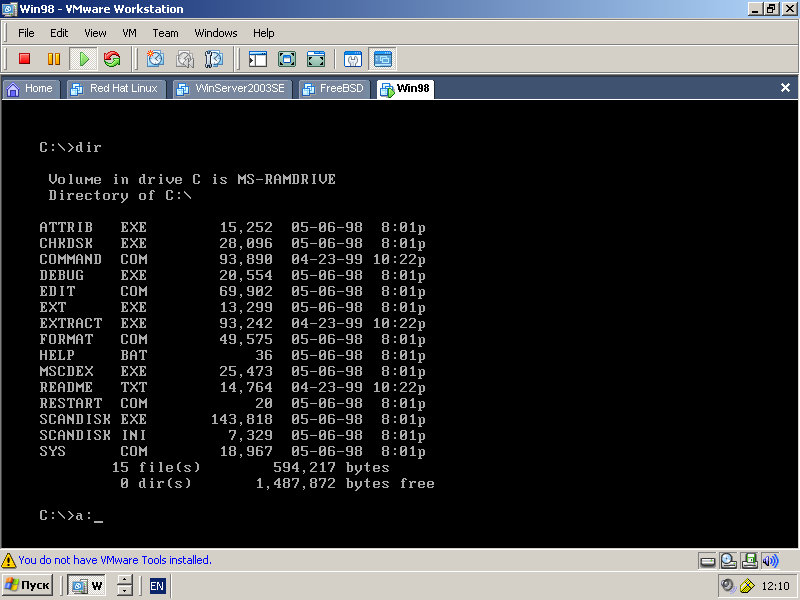The width and height of the screenshot is (800, 600).
Task: Reset the virtual machine with the restart icon
Action: [x=112, y=59]
